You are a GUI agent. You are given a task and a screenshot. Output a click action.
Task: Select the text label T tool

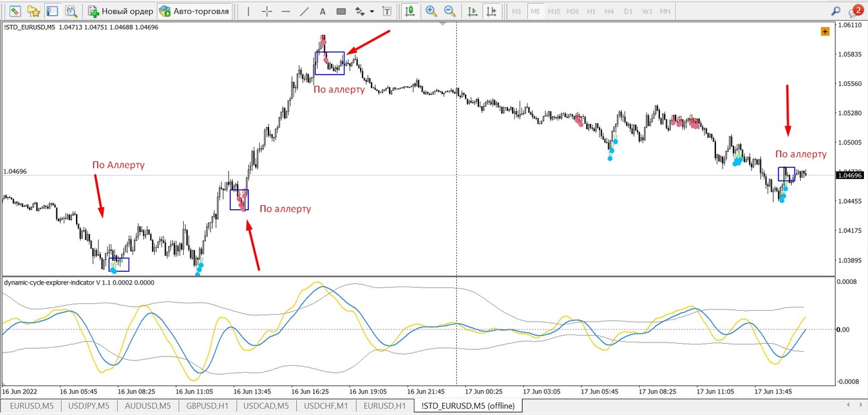386,11
